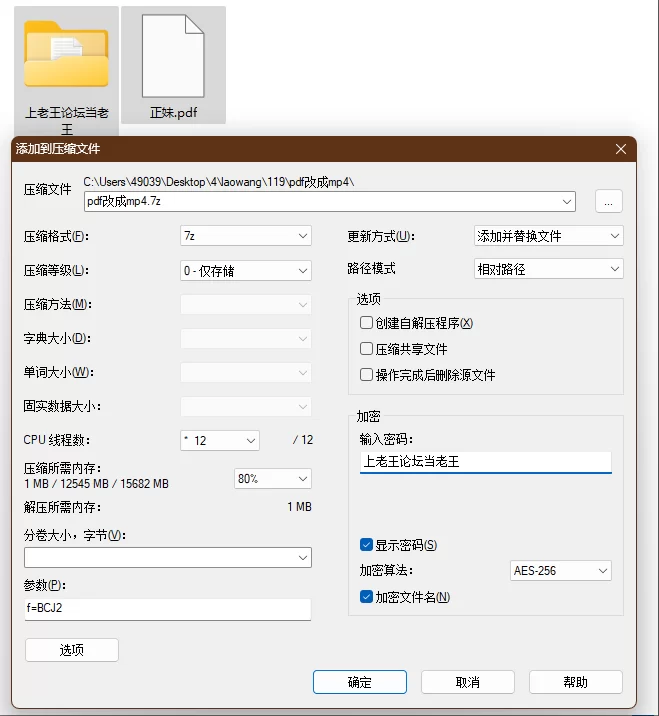The image size is (659, 716).
Task: Click the 1 MB / 12545 MB / 15682 MB text
Action: [96, 484]
